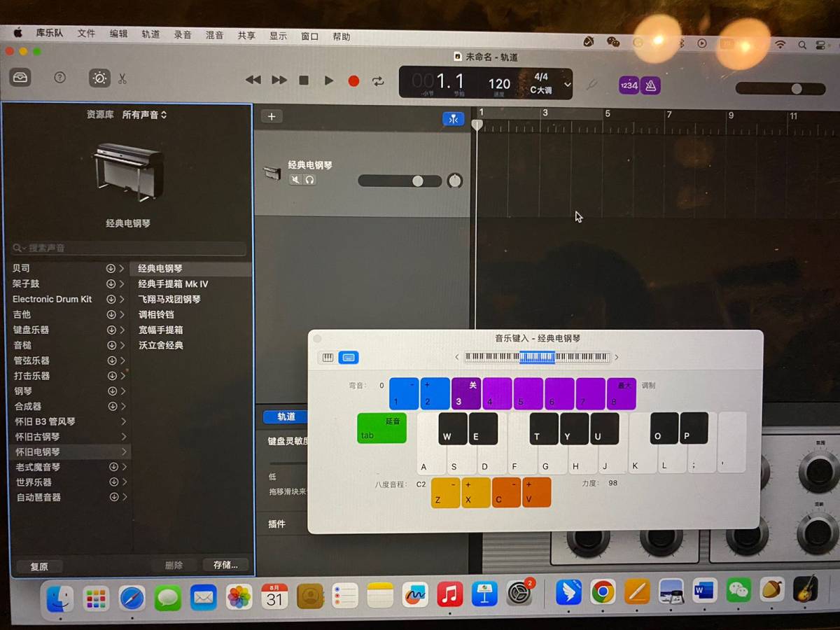Download 架子鼓 sounds with arrow icon

111,284
